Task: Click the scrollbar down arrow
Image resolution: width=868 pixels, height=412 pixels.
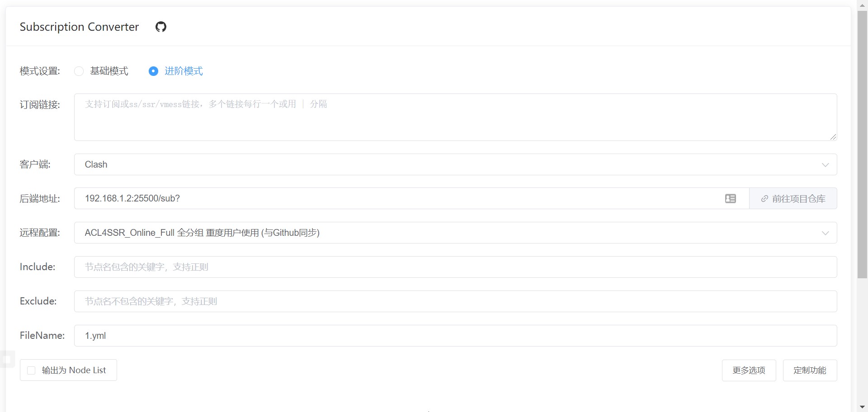Action: 862,407
